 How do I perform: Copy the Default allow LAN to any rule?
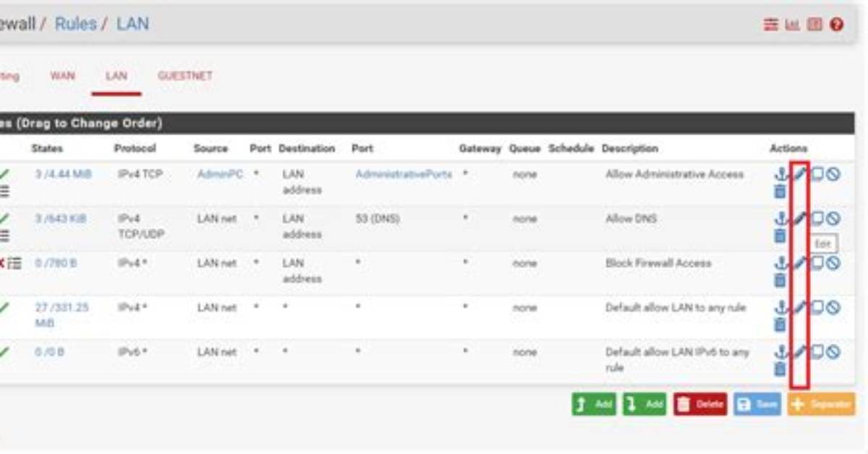(x=817, y=307)
